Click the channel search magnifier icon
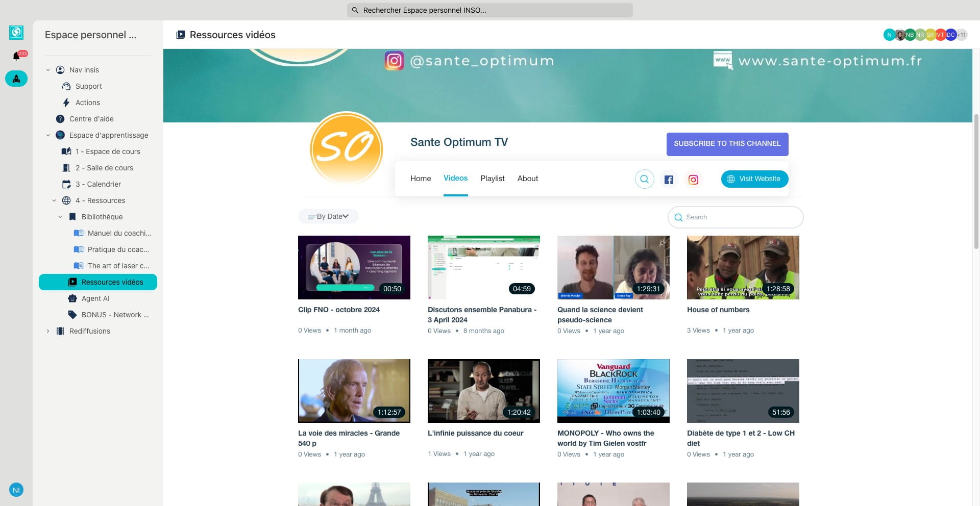This screenshot has width=980, height=506. coord(645,179)
